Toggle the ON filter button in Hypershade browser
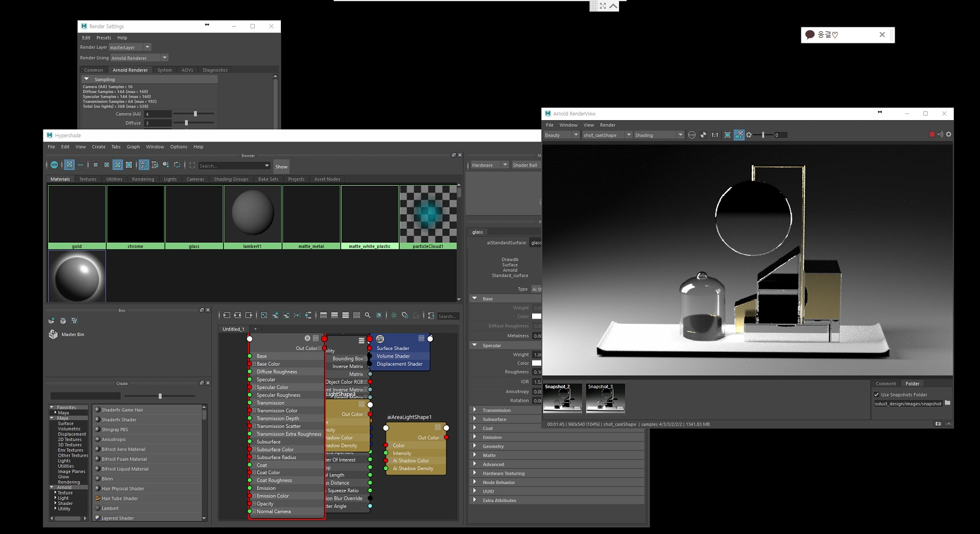Image resolution: width=980 pixels, height=534 pixels. tap(54, 165)
